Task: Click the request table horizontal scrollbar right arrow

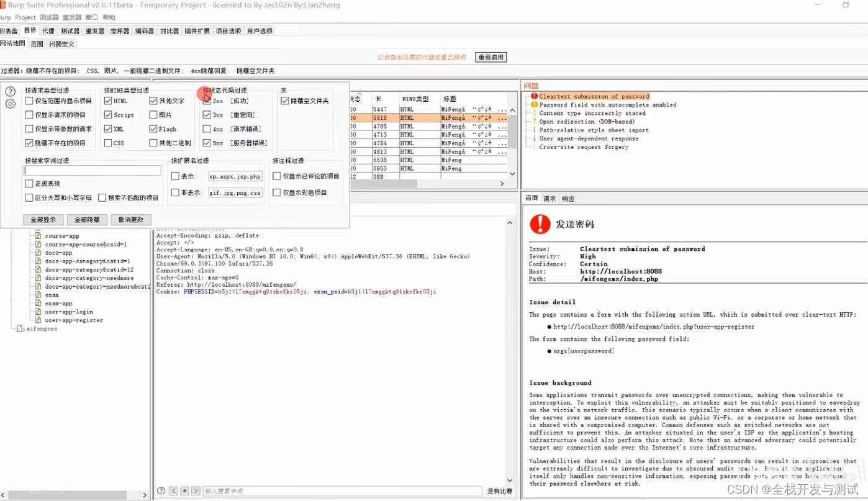Action: 503,184
